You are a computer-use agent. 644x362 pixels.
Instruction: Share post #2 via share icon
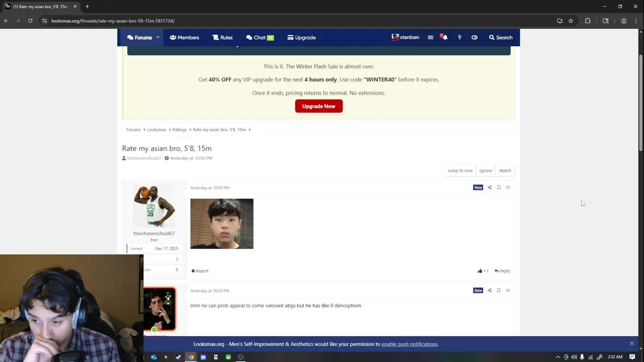(490, 291)
